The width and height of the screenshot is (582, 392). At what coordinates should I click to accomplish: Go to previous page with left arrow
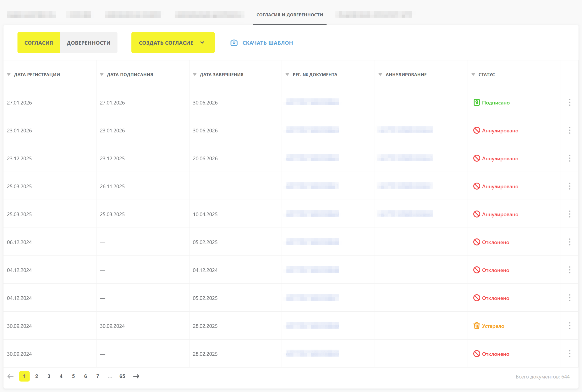[10, 376]
